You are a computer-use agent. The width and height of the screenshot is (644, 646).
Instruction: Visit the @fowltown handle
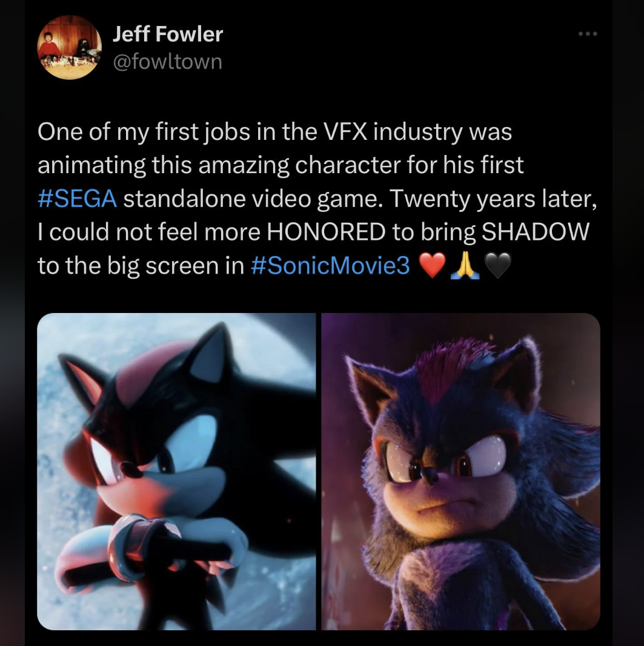tap(168, 61)
